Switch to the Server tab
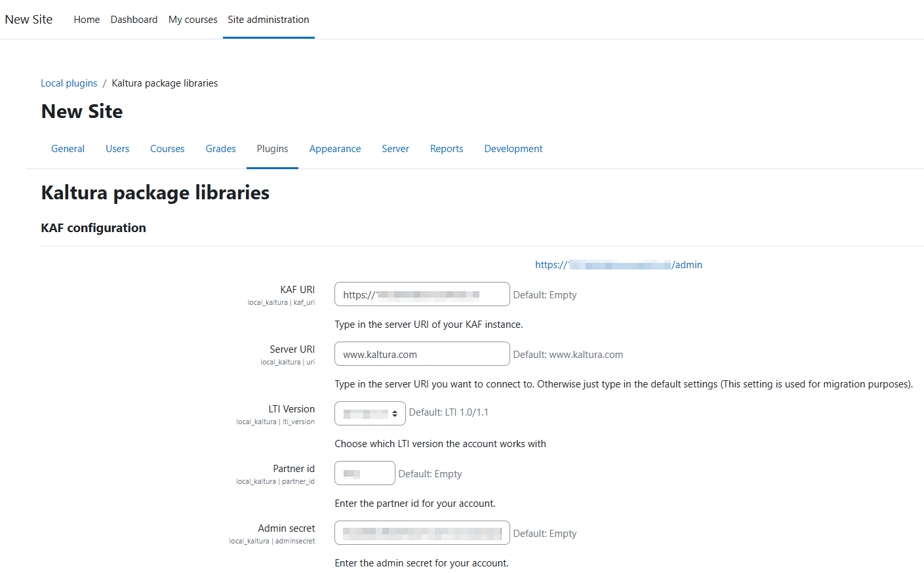 coord(395,149)
